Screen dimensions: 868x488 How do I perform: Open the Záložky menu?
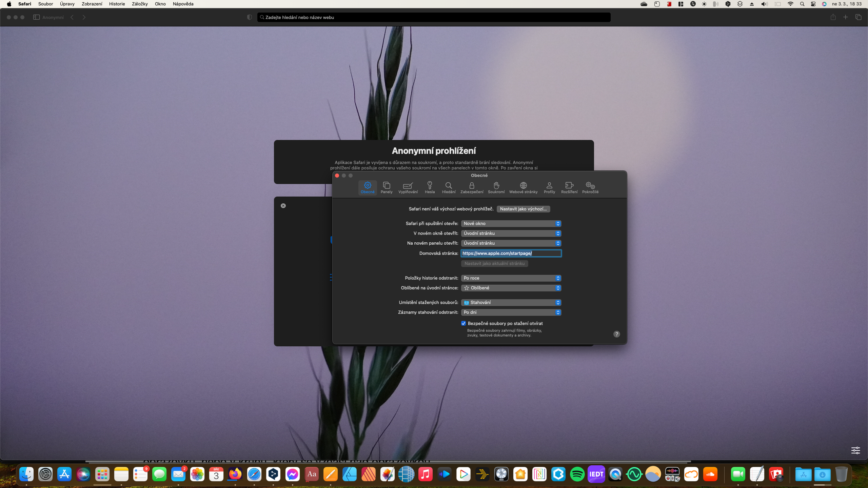tap(140, 4)
